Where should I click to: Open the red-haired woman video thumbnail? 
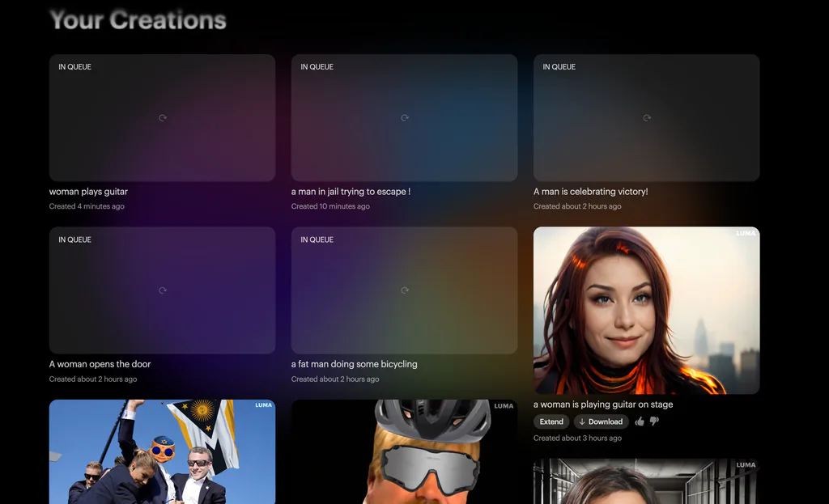tap(647, 311)
